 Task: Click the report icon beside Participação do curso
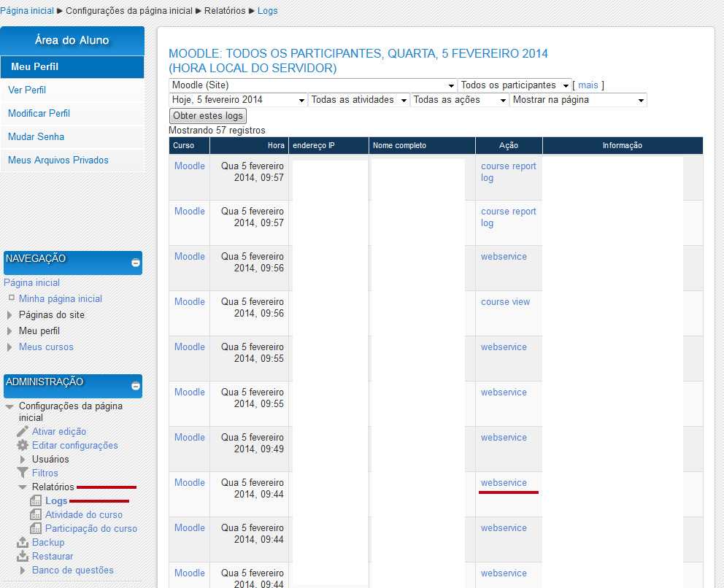[36, 528]
